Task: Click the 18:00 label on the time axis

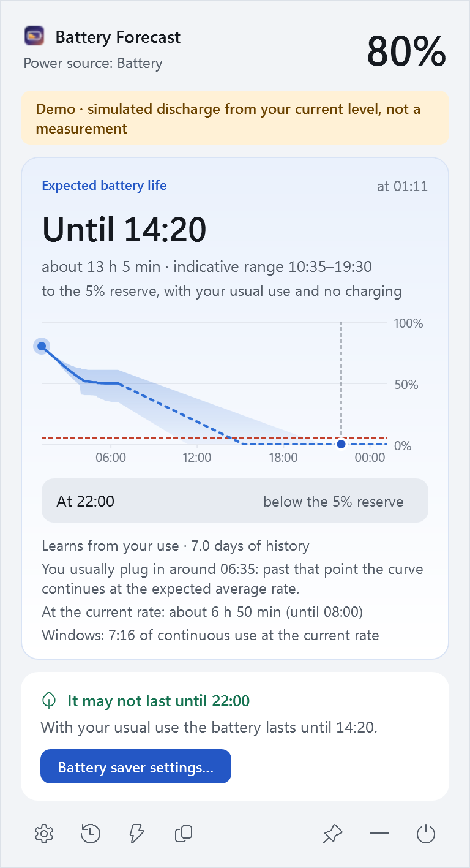Action: point(283,458)
